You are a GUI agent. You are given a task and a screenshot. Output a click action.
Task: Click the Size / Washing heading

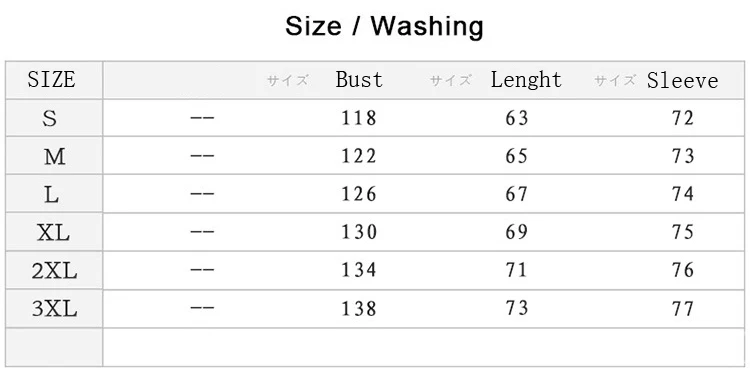384,26
